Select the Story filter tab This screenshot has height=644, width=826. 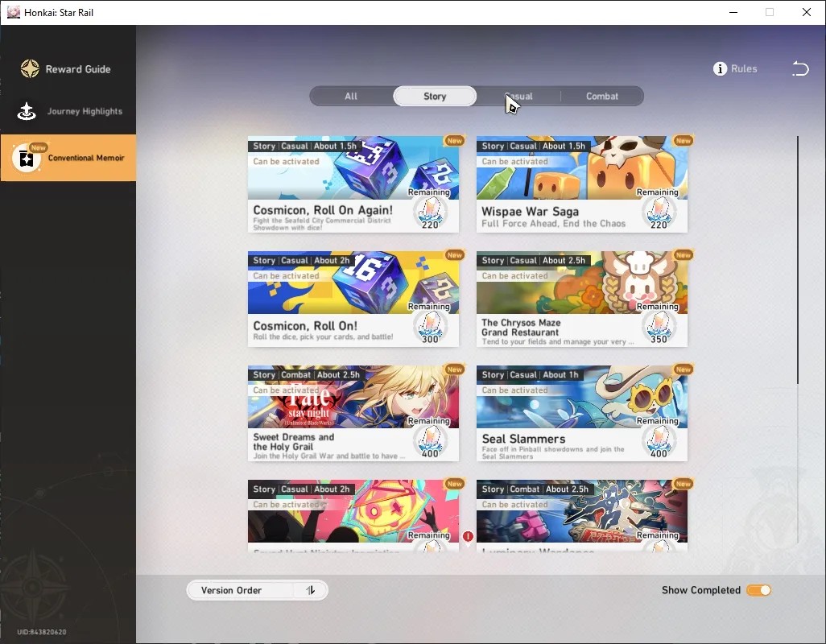pos(435,97)
